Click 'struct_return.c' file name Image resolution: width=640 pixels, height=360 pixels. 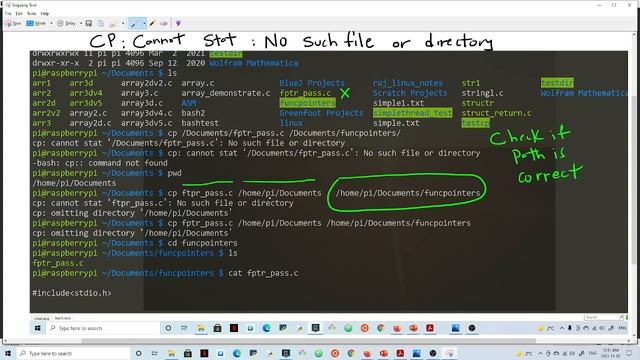[x=496, y=113]
